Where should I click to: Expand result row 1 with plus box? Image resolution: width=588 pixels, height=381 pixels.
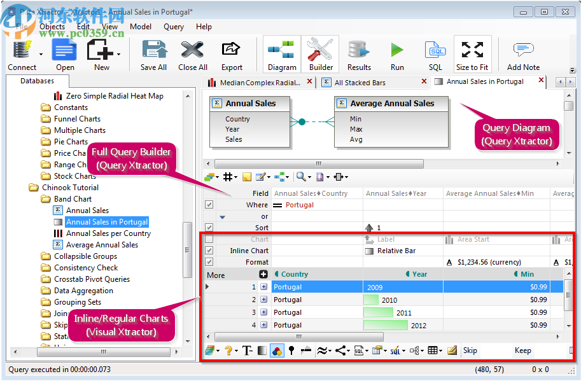(x=264, y=287)
